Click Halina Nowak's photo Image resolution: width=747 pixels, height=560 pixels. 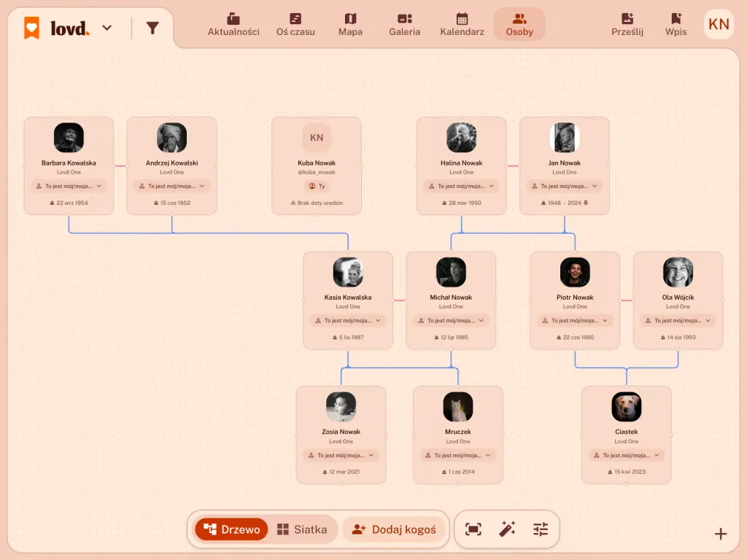click(x=461, y=138)
